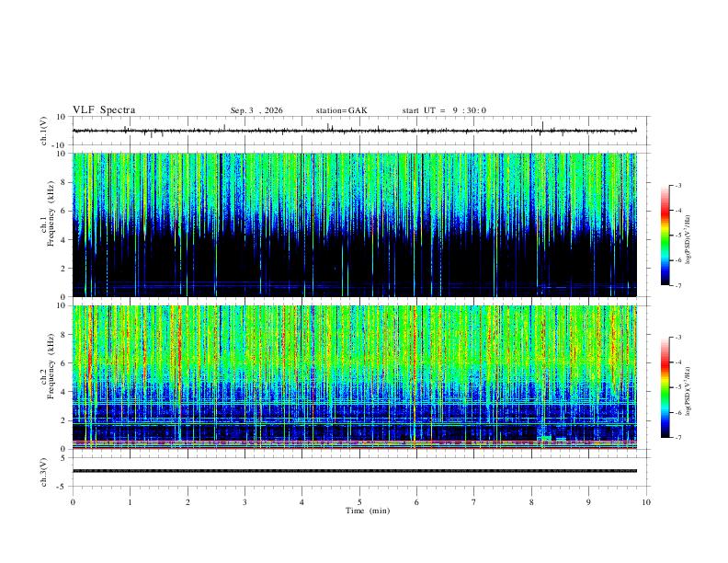
Task: Click the 'station=GAK' label
Action: tap(341, 110)
